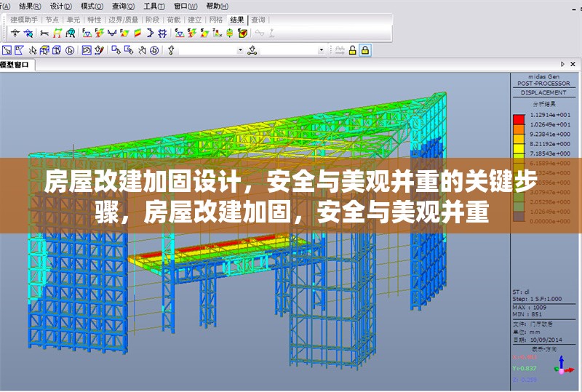The width and height of the screenshot is (582, 392).
Task: Switch to the 荷载 toolbar tab
Action: 173,20
